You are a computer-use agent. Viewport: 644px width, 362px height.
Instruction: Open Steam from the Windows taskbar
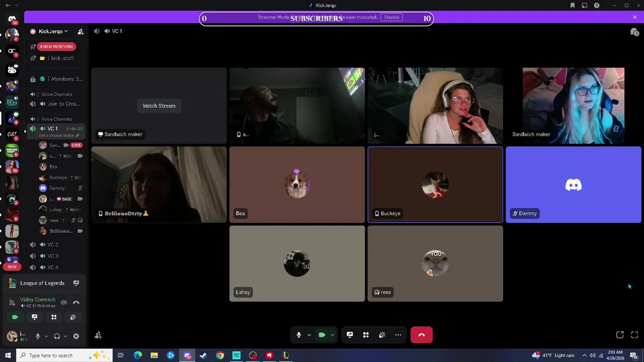pos(203,355)
